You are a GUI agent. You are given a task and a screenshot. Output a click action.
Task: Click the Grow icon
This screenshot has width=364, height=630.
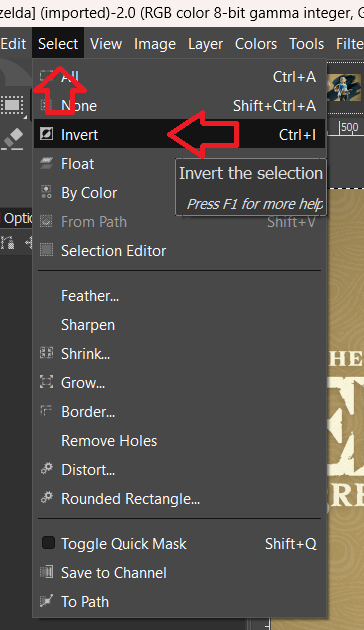[47, 382]
